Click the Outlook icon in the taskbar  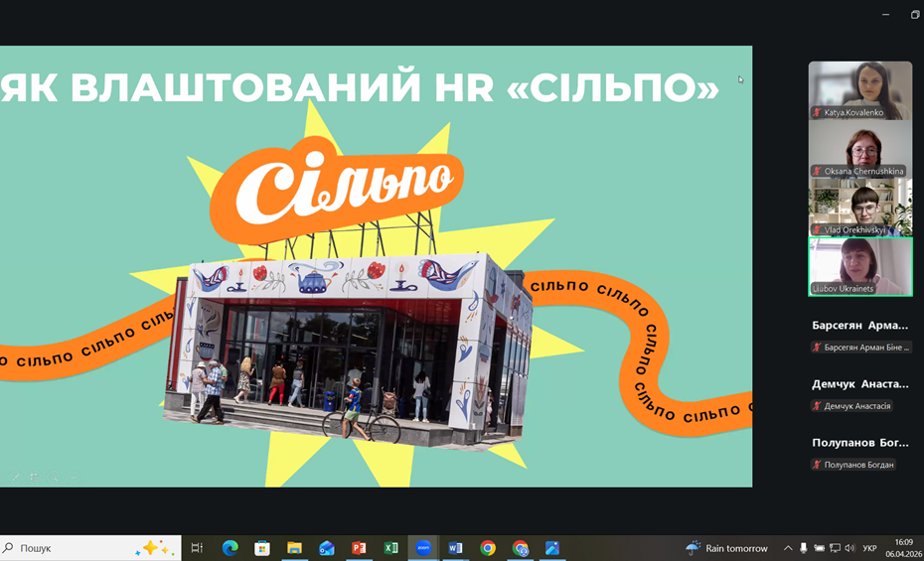click(x=326, y=548)
